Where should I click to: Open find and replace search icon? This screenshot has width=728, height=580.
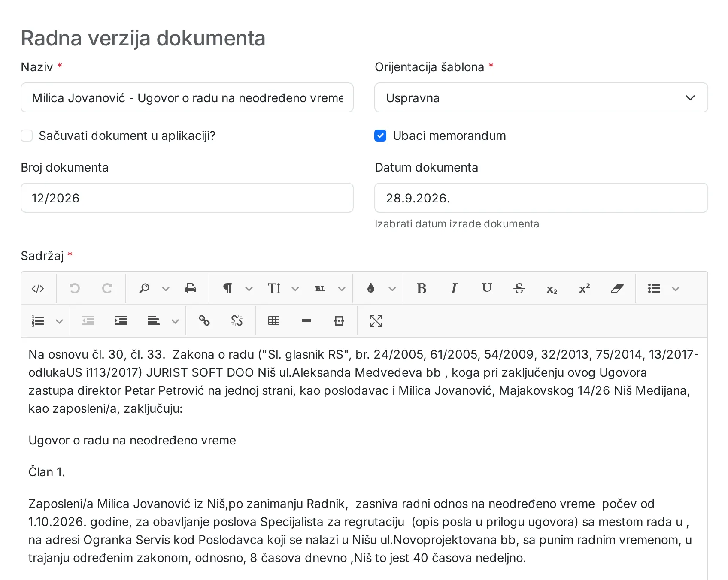click(144, 288)
